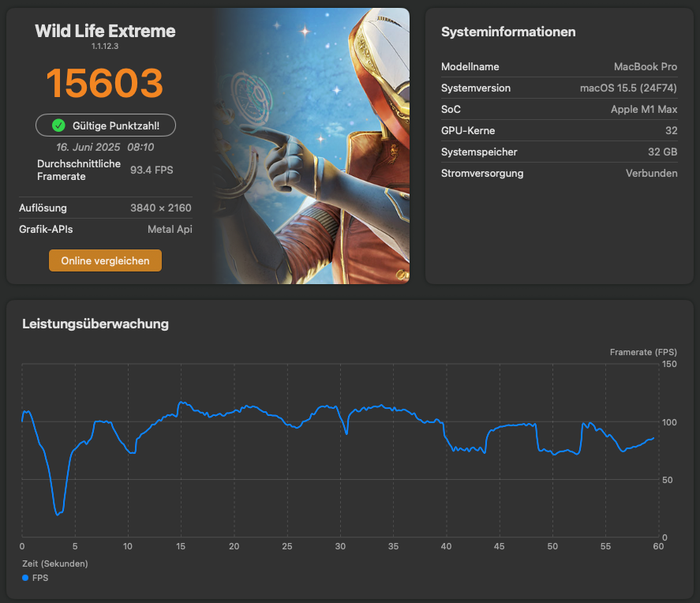Click the 3840 × 2160 resolution value
Image resolution: width=700 pixels, height=603 pixels.
pyautogui.click(x=161, y=208)
